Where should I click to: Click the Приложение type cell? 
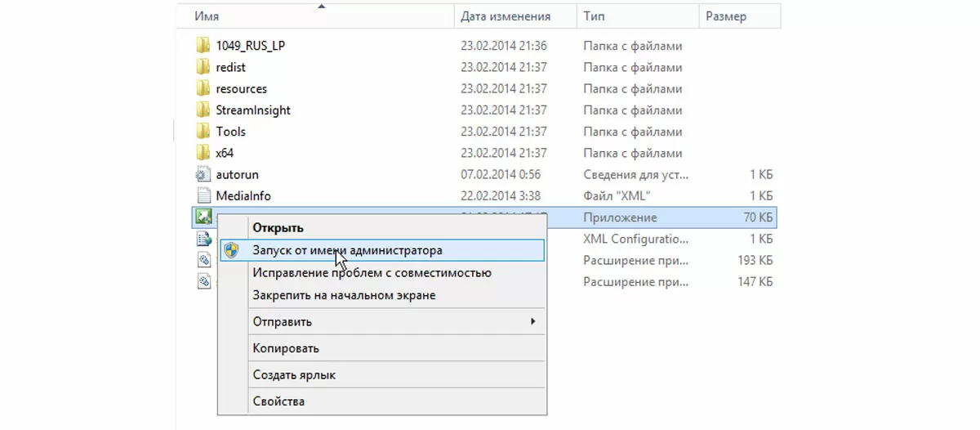(x=620, y=217)
